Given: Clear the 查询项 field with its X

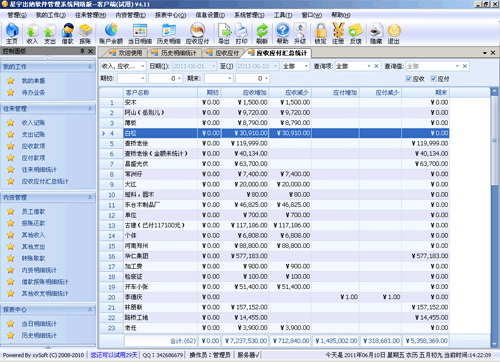Looking at the screenshot, I should click(x=376, y=66).
